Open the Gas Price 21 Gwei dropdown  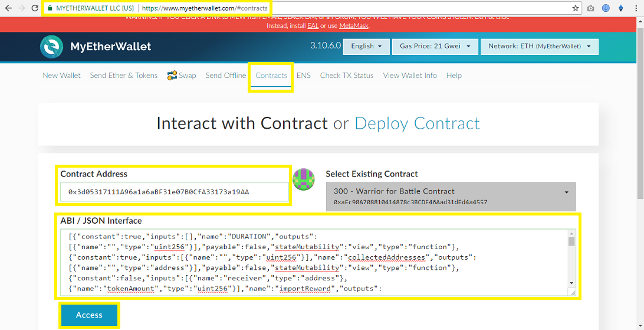(435, 47)
